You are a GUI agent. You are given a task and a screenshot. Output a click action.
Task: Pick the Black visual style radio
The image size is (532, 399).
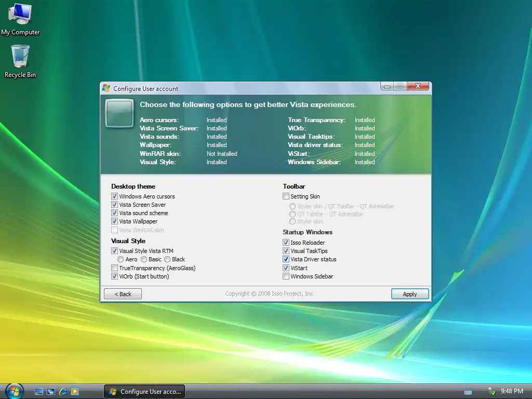pos(167,259)
